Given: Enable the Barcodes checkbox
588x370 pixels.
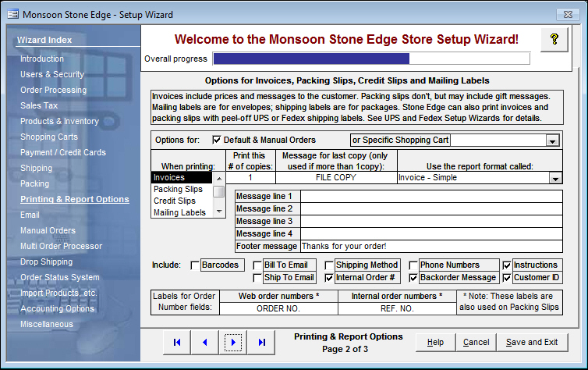Looking at the screenshot, I should pyautogui.click(x=195, y=265).
